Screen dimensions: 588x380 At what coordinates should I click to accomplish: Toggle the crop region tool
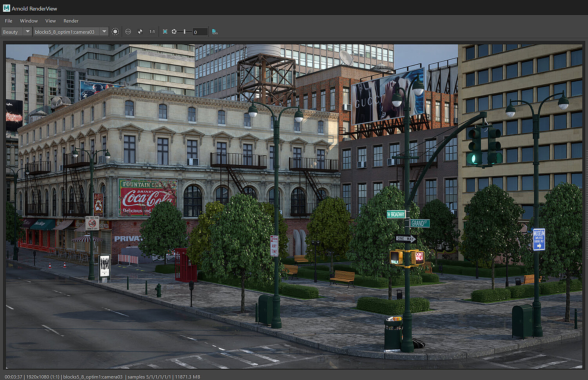(165, 32)
